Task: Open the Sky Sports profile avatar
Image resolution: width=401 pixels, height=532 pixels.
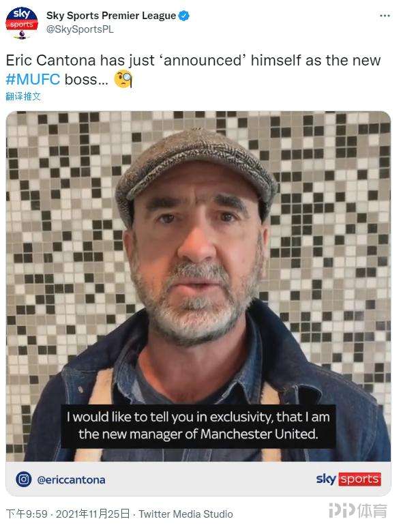Action: (22, 23)
